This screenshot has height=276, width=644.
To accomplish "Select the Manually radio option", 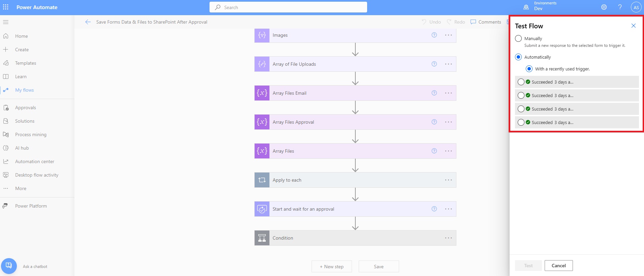I will point(518,38).
